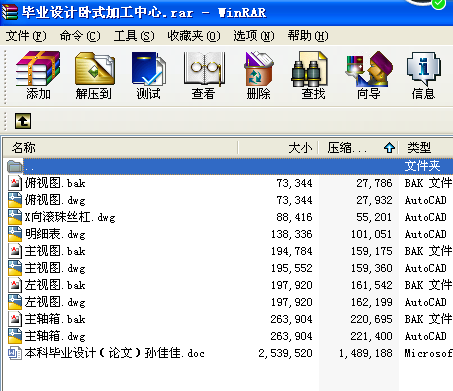Sort by the 类型 column header
The width and height of the screenshot is (453, 391).
(426, 148)
